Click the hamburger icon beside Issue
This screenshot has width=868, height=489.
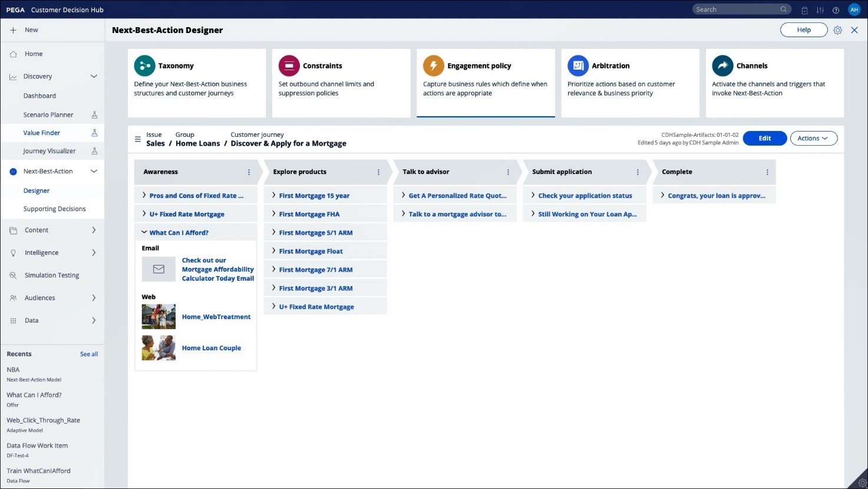pyautogui.click(x=138, y=140)
